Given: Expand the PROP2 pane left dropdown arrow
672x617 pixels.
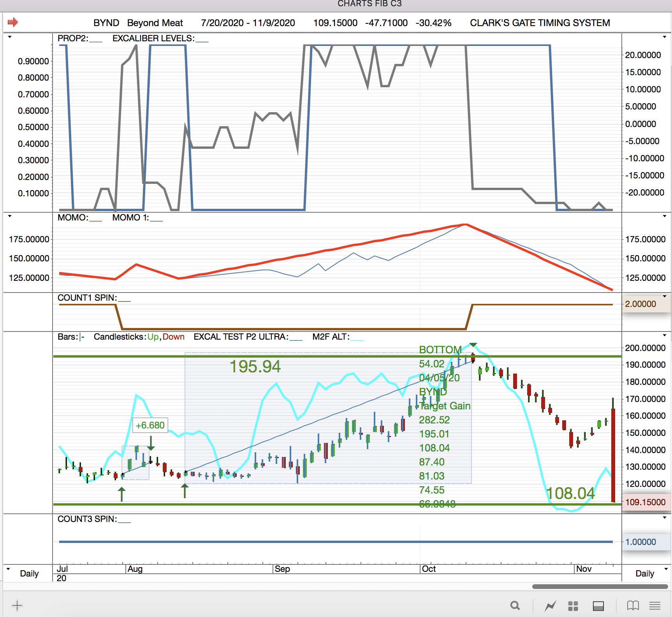Looking at the screenshot, I should pos(10,37).
